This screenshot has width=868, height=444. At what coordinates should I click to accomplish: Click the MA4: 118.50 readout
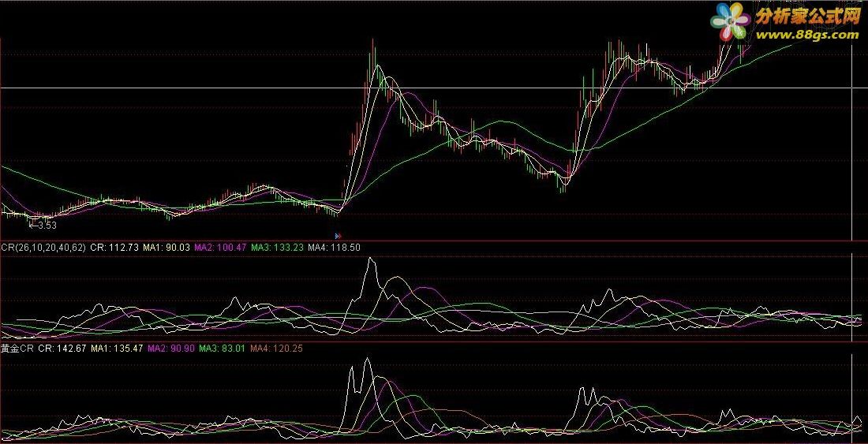pos(334,248)
